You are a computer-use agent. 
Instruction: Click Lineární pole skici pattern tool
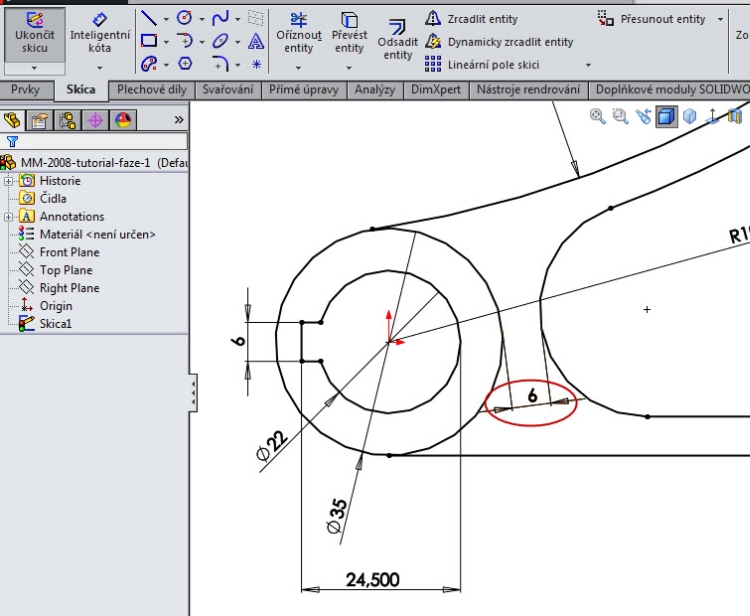[482, 64]
